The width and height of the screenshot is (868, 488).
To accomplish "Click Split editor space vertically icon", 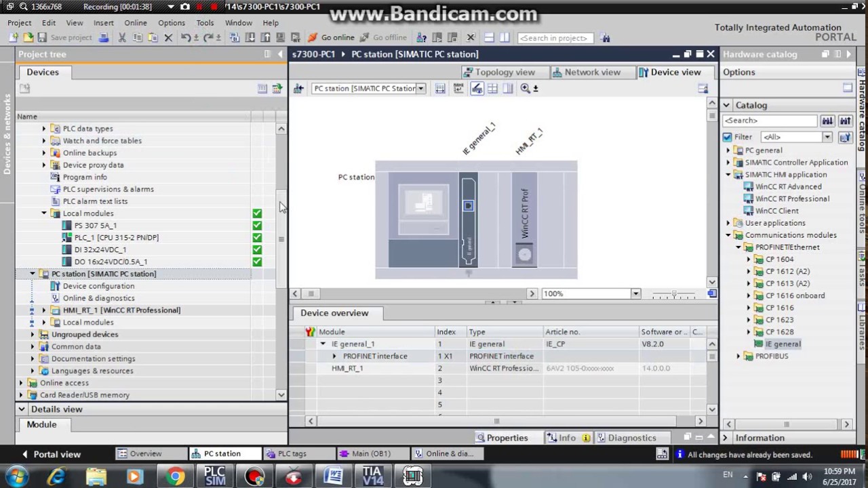I will [505, 38].
